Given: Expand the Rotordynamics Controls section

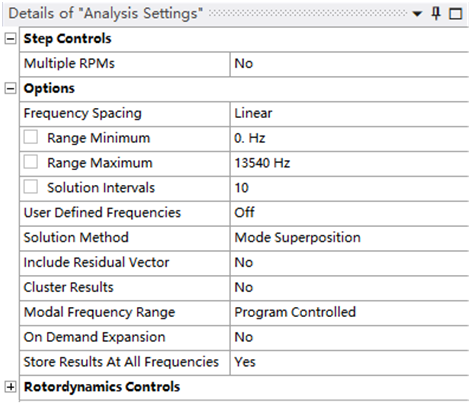Looking at the screenshot, I should click(10, 387).
